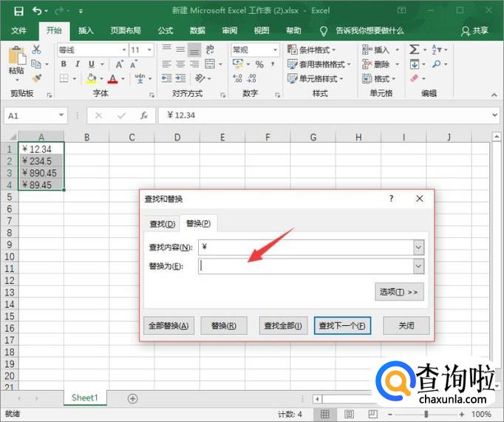Open Find what history dropdown

pyautogui.click(x=418, y=247)
